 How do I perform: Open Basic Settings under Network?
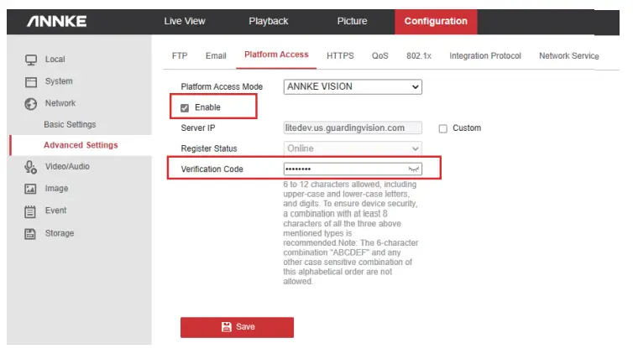(70, 125)
